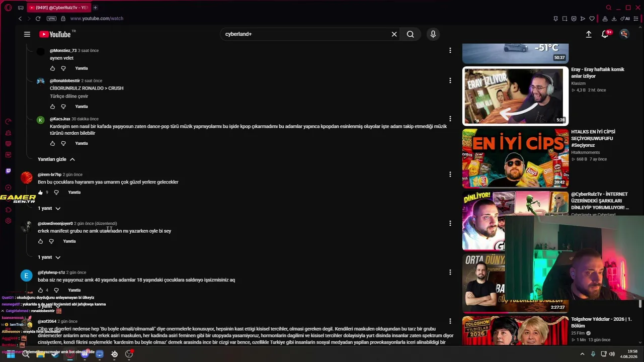Reload the page in the browser
The width and height of the screenshot is (644, 362).
[x=38, y=19]
